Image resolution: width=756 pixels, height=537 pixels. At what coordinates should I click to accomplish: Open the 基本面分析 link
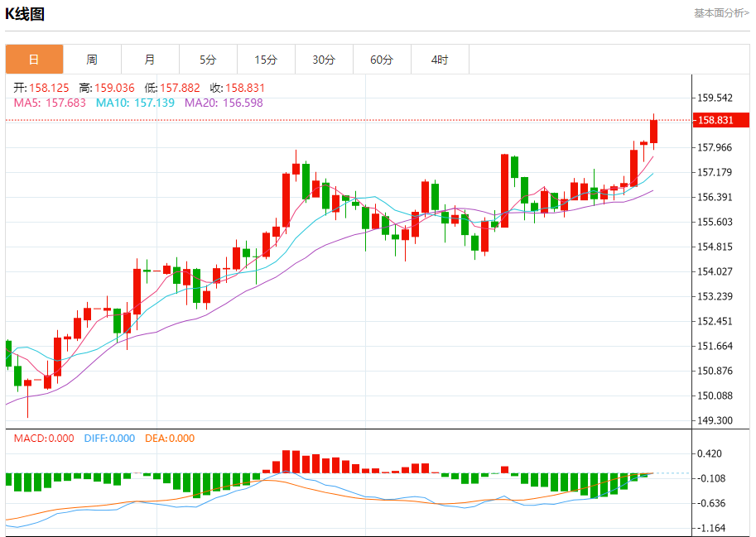pos(720,13)
